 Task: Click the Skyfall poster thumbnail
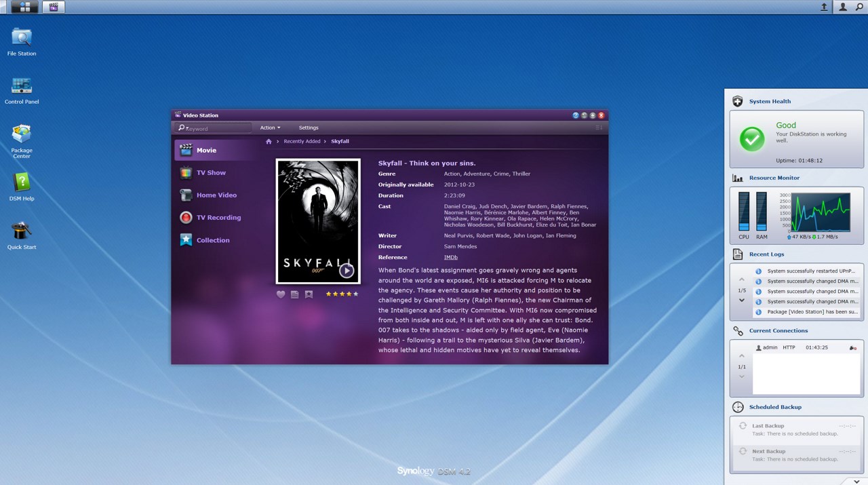coord(318,221)
